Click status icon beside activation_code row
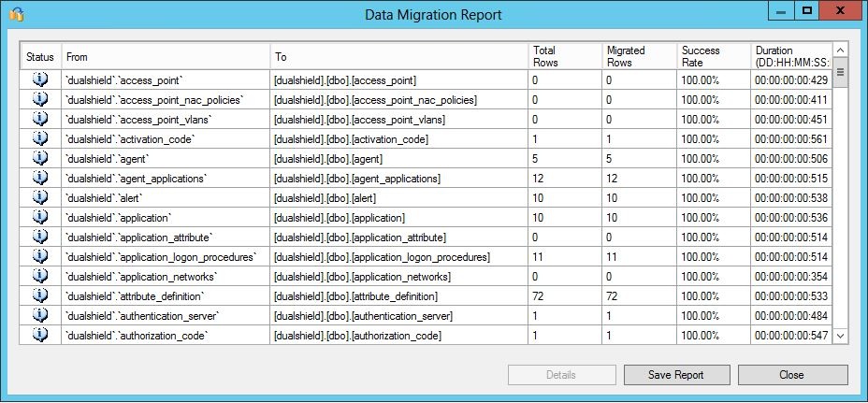The height and width of the screenshot is (403, 868). click(40, 138)
